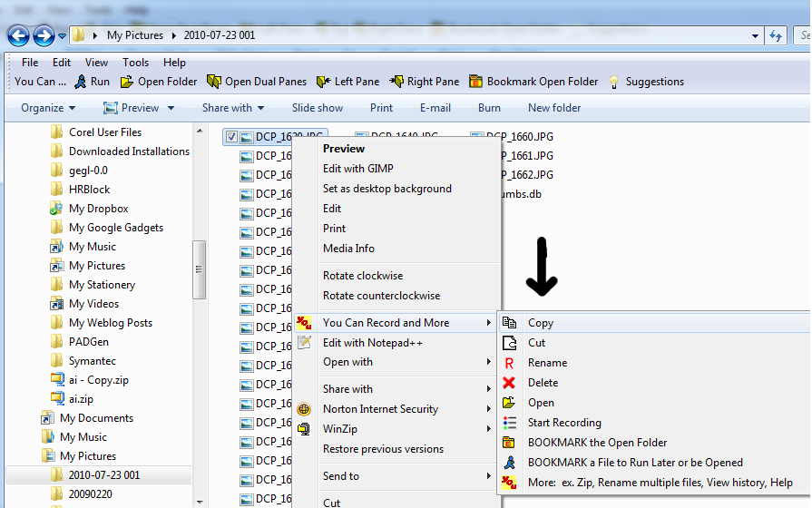The image size is (812, 508).
Task: Open the Tools menu
Action: (x=136, y=63)
